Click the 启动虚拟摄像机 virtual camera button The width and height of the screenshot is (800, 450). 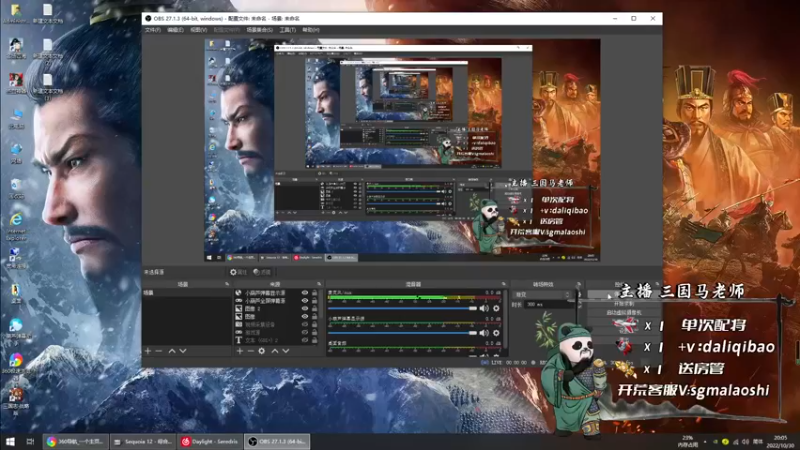(623, 312)
